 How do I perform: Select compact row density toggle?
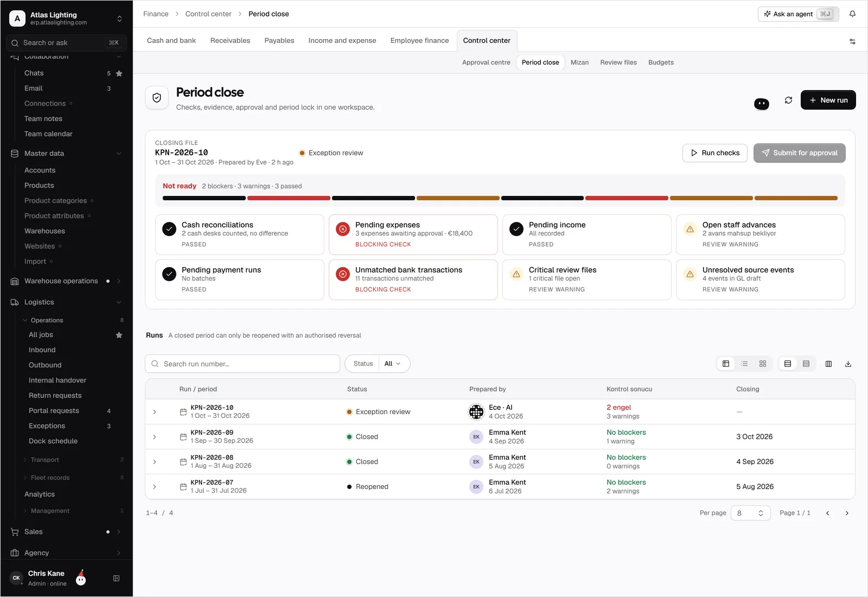[806, 364]
